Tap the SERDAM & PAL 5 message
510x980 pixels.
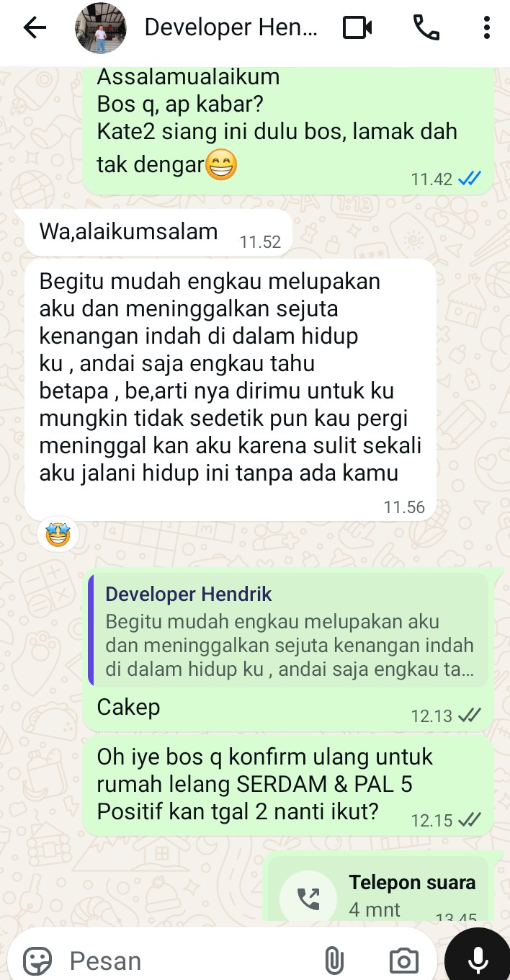tap(288, 784)
